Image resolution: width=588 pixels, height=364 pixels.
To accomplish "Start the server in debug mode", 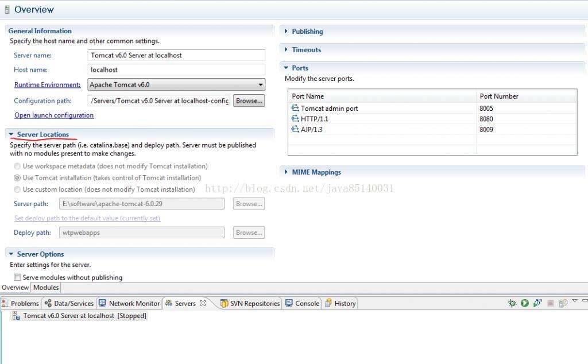I will (x=512, y=303).
